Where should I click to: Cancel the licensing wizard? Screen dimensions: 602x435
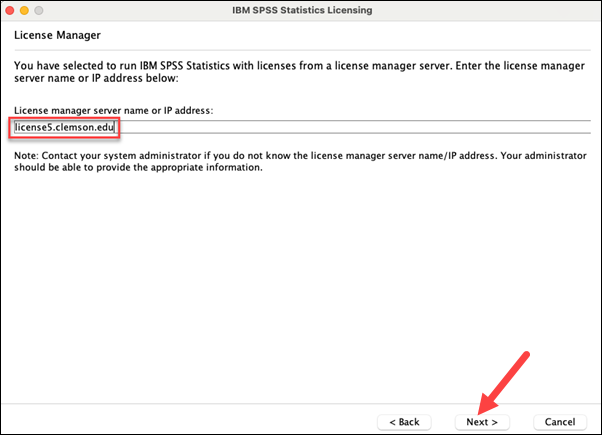point(560,422)
